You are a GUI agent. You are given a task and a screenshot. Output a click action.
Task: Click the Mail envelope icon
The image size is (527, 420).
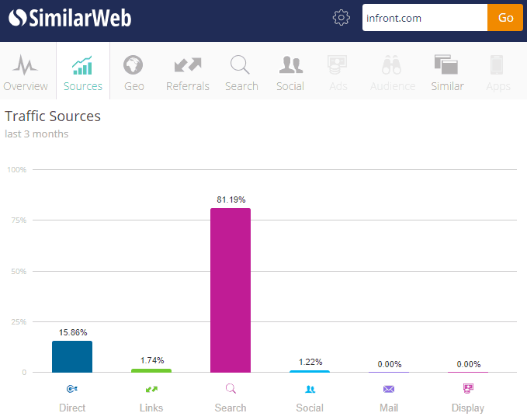click(x=389, y=389)
